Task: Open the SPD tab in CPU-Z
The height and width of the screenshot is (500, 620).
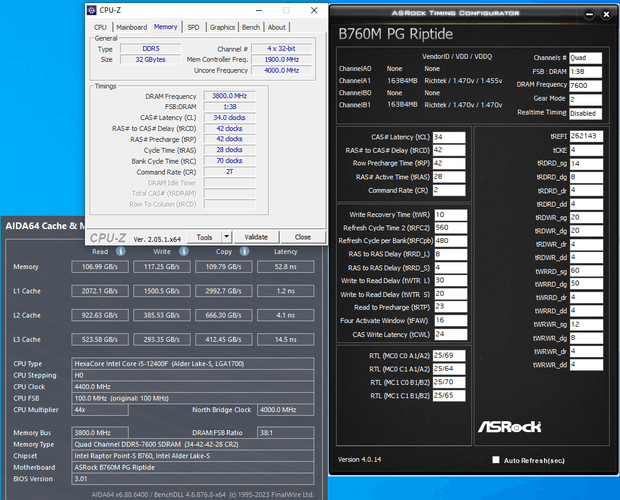Action: pos(193,27)
